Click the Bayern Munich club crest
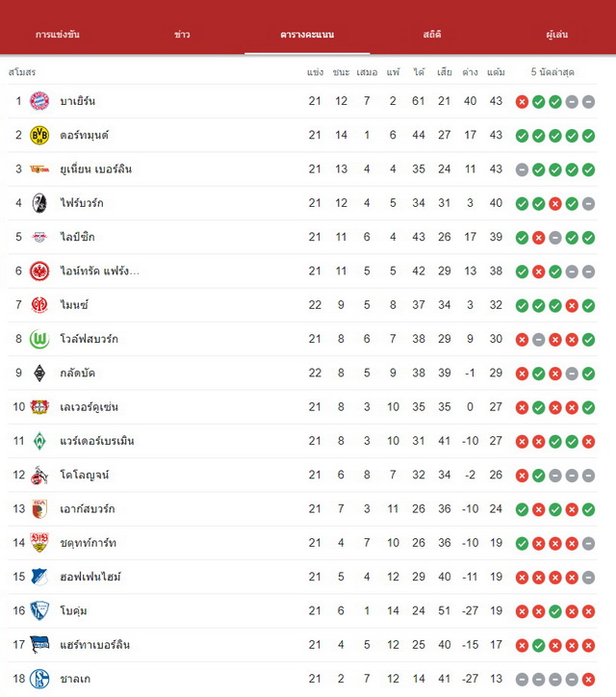The width and height of the screenshot is (616, 697). (39, 101)
